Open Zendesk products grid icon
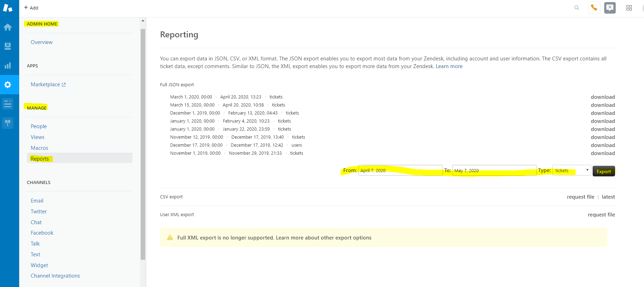 click(629, 8)
